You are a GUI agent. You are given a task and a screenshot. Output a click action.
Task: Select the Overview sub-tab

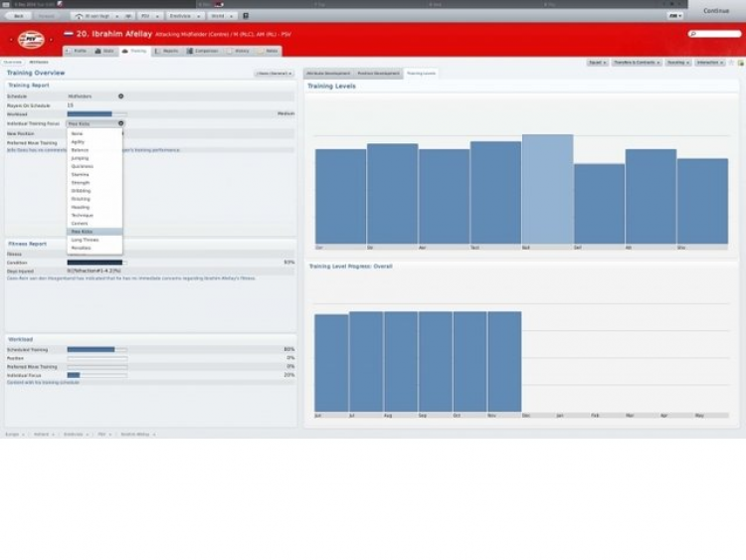(13, 62)
